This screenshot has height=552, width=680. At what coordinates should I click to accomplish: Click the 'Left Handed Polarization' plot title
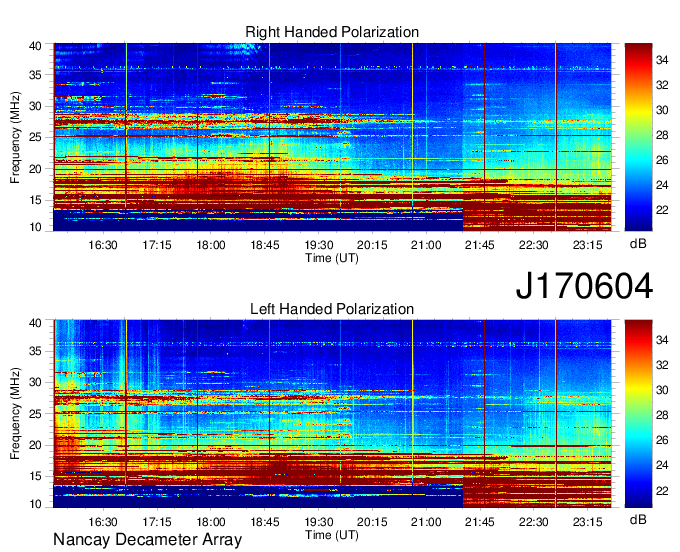coord(332,309)
